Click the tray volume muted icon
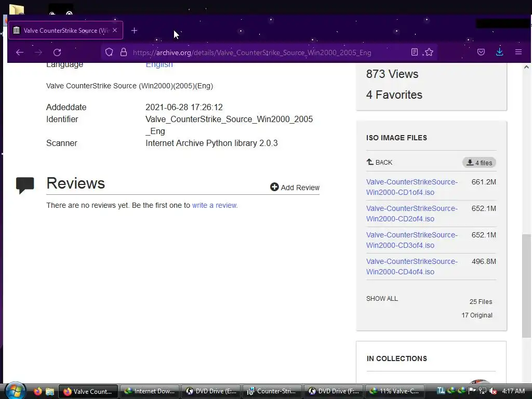 [x=494, y=391]
